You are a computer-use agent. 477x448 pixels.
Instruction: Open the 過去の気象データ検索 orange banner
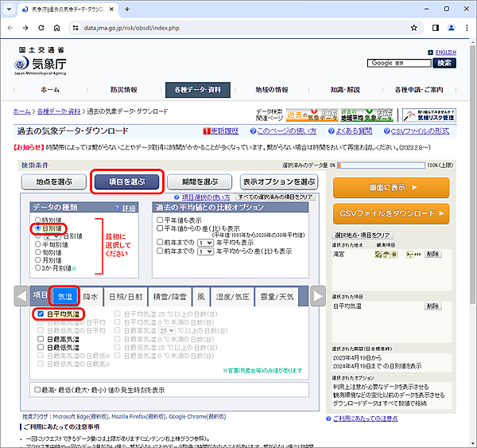[312, 115]
